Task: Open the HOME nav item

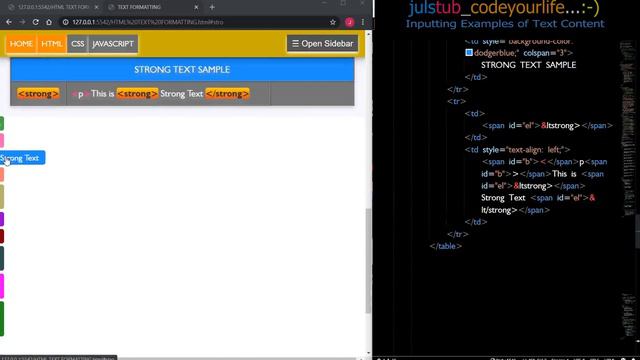Action: 21,44
